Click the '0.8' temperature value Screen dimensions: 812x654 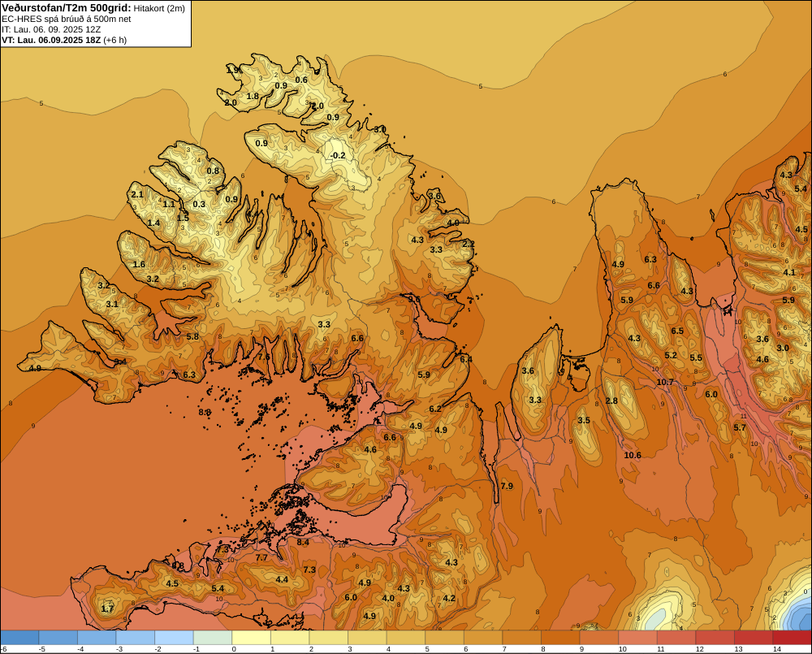213,171
